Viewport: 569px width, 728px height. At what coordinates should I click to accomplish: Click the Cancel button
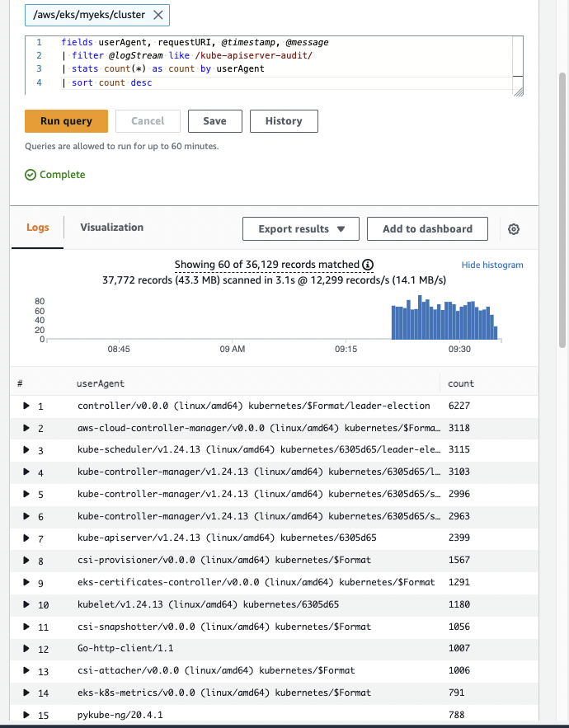click(x=148, y=121)
